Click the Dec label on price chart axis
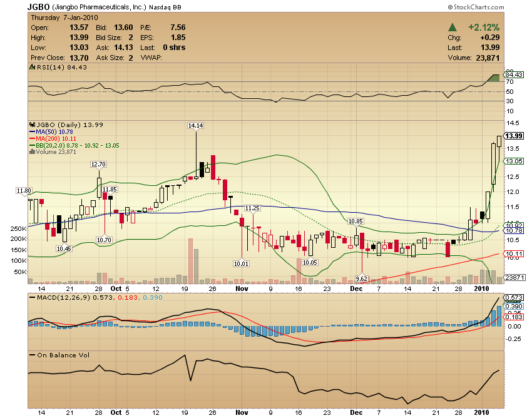The height and width of the screenshot is (418, 532). 356,288
